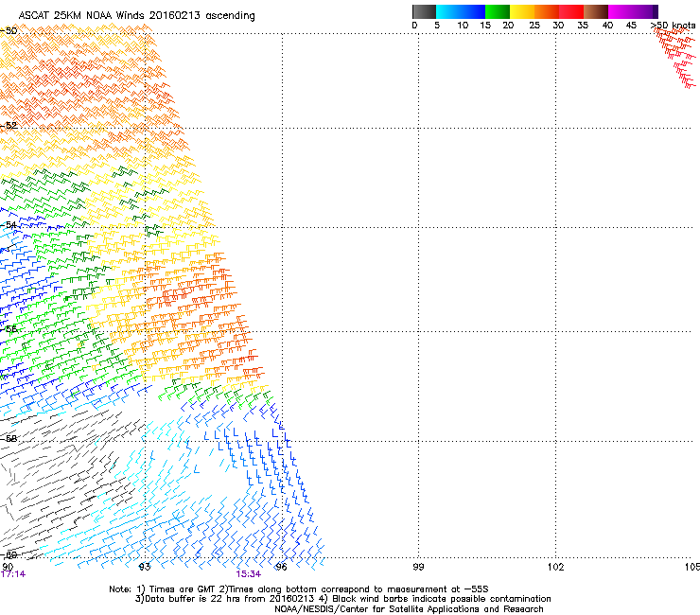Click the green 15-20 knots color band
700x615 pixels.
pos(498,11)
